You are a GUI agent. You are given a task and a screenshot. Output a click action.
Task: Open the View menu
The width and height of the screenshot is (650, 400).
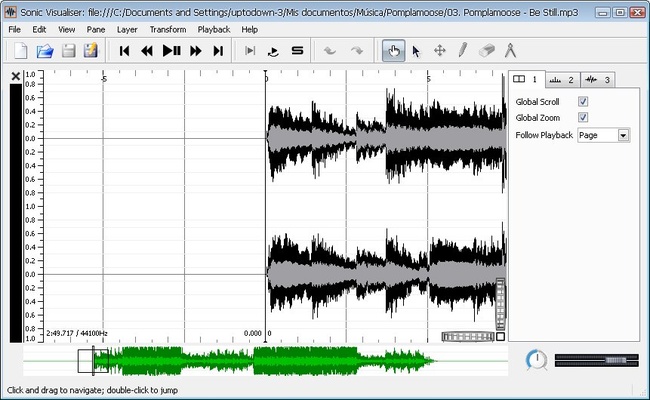(x=66, y=29)
